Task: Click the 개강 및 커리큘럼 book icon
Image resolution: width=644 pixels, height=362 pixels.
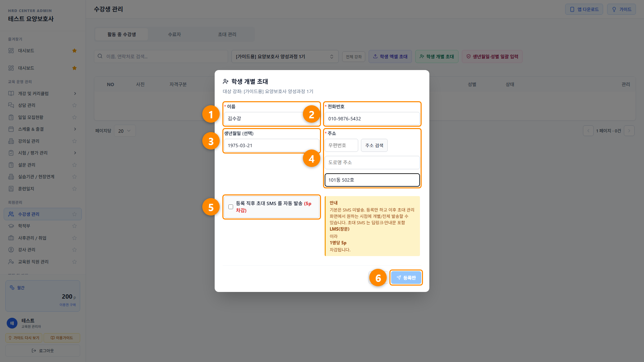Action: click(11, 94)
